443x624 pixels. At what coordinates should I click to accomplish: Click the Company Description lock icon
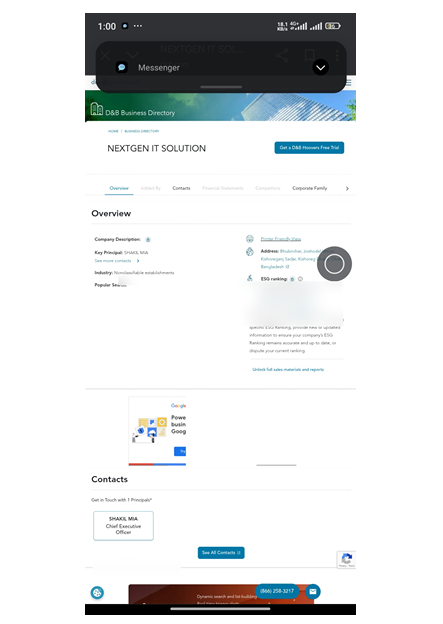[148, 240]
